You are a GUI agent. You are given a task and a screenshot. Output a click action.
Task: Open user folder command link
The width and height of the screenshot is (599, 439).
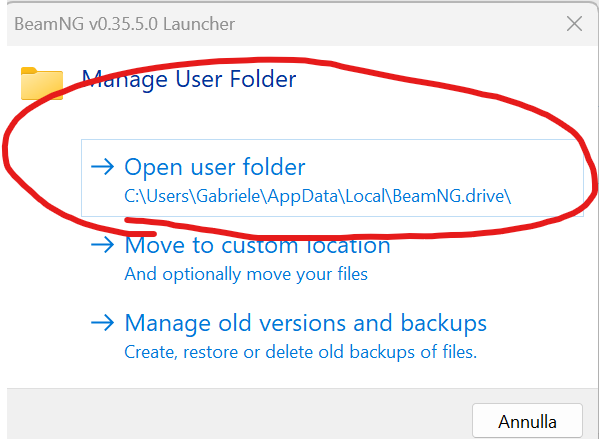click(x=332, y=178)
